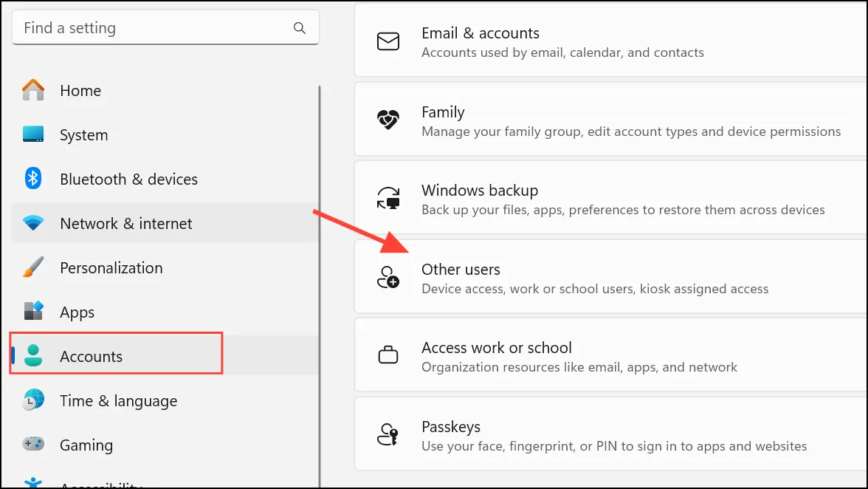Click the Family heart icon
Image resolution: width=868 pixels, height=489 pixels.
coord(388,120)
